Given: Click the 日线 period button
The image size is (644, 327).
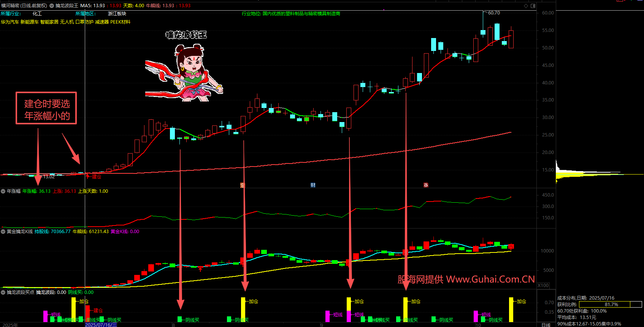Looking at the screenshot, I should tap(546, 325).
